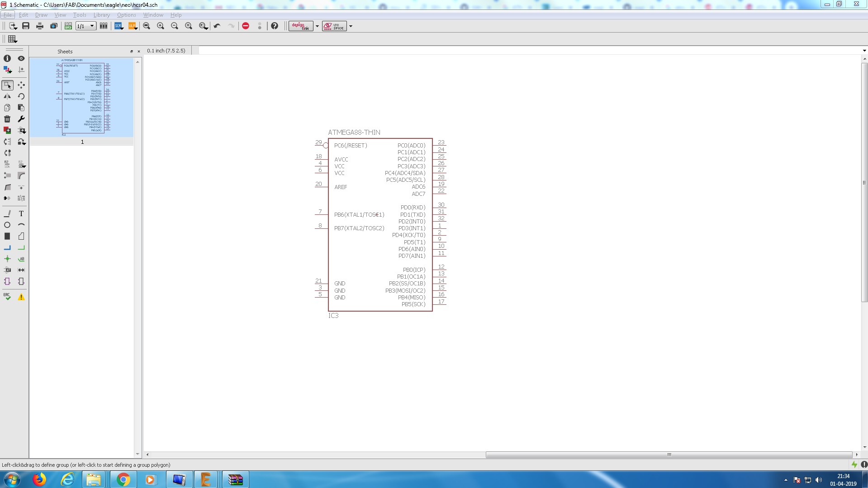
Task: Select the net Label tool
Action: (x=21, y=259)
